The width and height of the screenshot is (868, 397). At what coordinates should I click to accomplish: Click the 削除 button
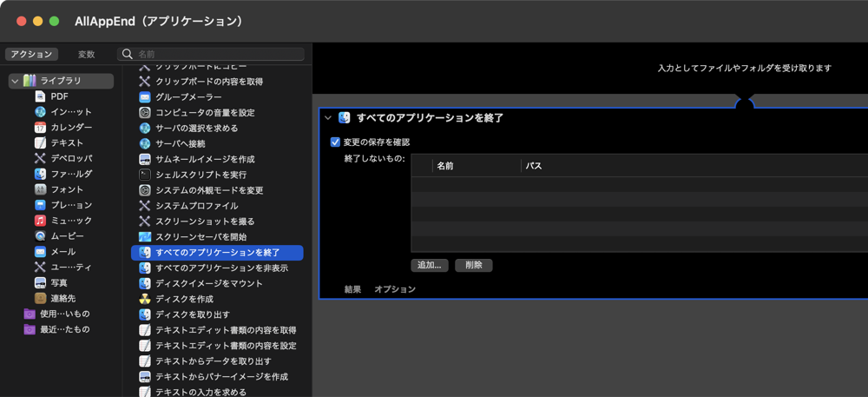(474, 265)
